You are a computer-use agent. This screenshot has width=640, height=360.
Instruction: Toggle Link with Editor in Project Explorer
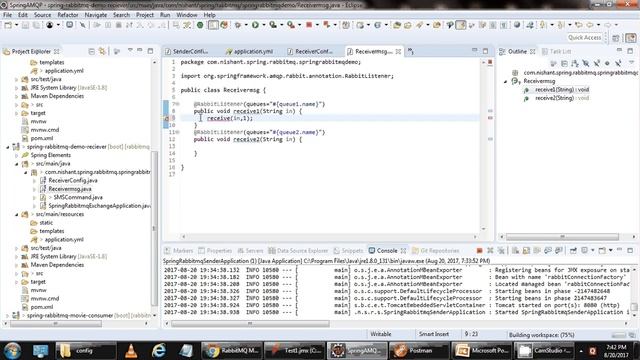(102, 51)
